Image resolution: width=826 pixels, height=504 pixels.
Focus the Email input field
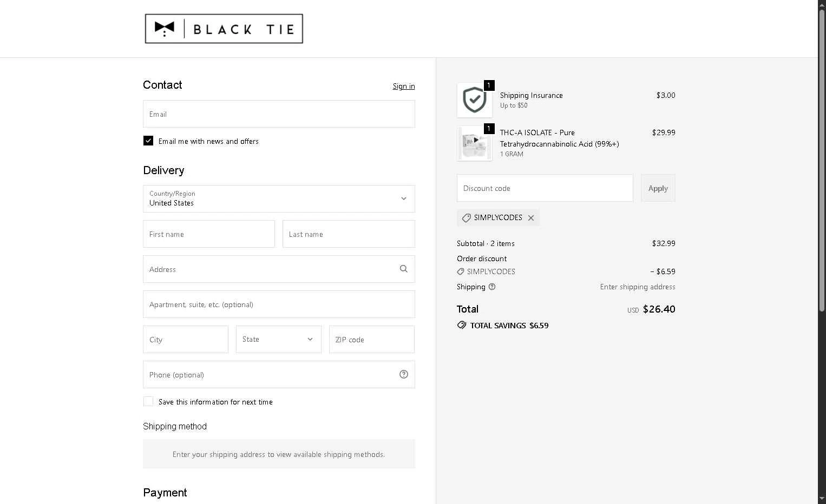(279, 114)
